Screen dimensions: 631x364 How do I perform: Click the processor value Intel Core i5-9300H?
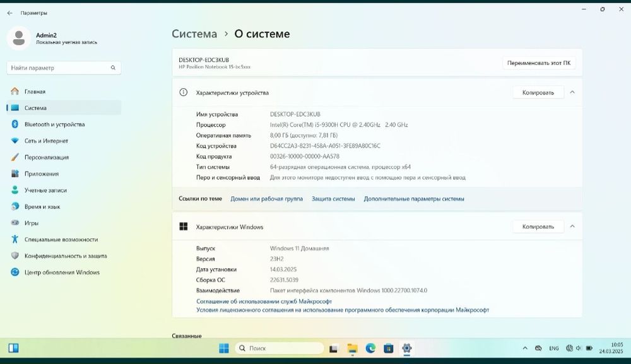click(x=339, y=125)
